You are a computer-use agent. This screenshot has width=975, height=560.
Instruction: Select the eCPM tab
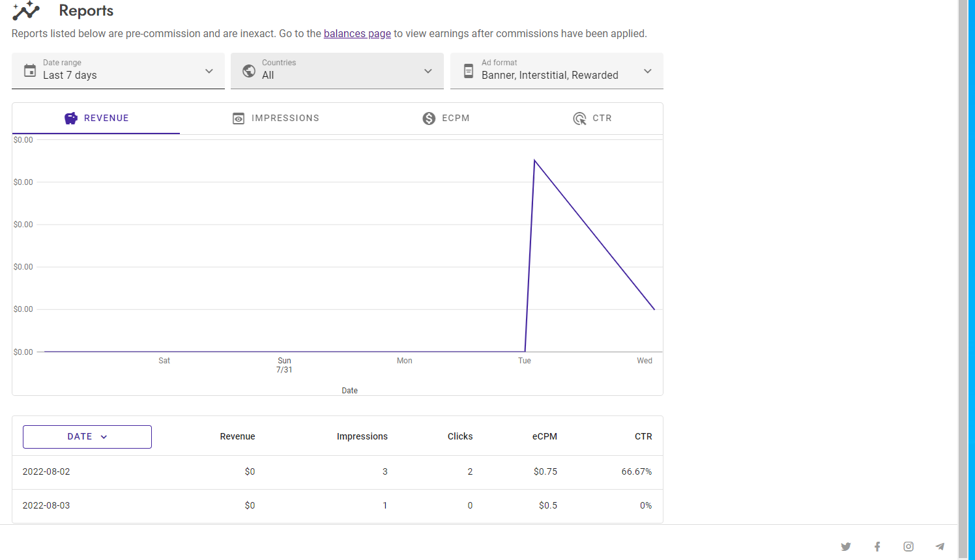(446, 119)
